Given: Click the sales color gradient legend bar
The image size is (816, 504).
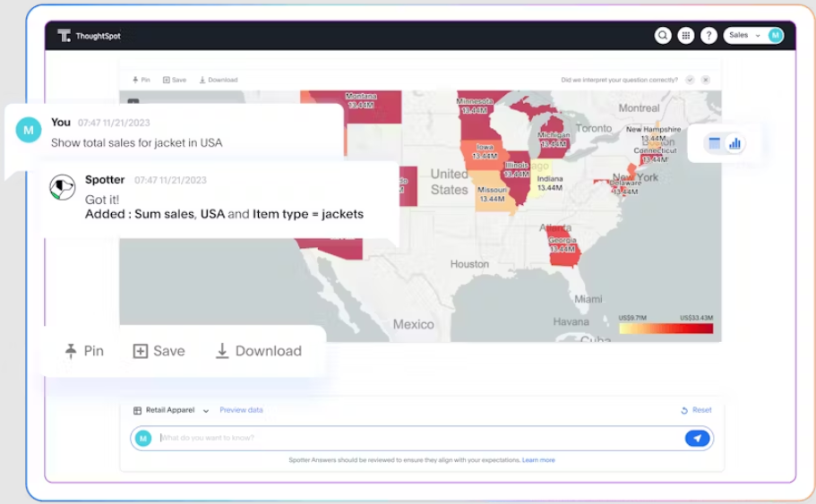Looking at the screenshot, I should tap(666, 329).
